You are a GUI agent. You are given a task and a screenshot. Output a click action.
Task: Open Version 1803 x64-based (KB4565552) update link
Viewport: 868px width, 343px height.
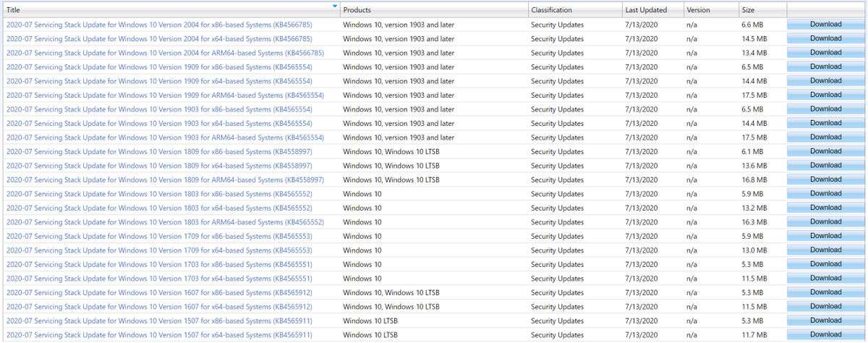pyautogui.click(x=159, y=208)
